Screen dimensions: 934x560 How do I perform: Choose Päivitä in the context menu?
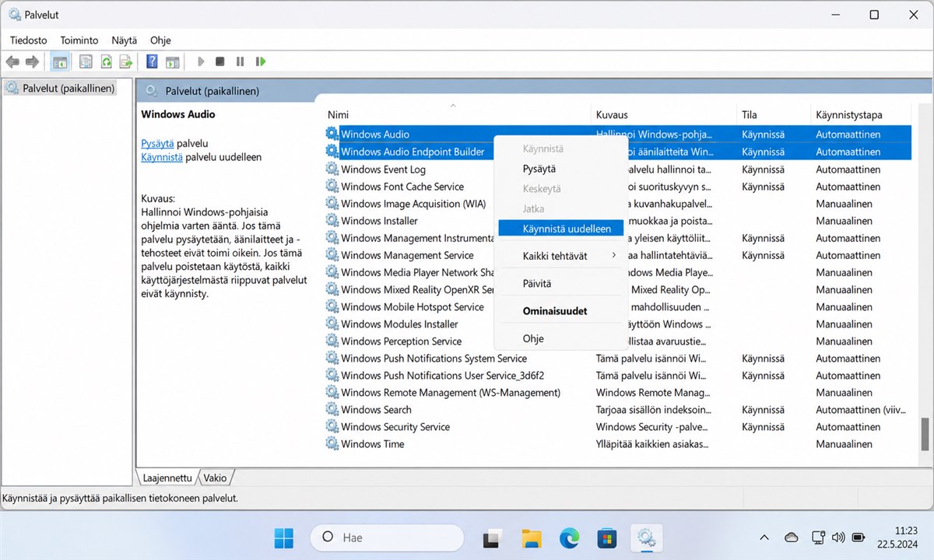tap(561, 284)
